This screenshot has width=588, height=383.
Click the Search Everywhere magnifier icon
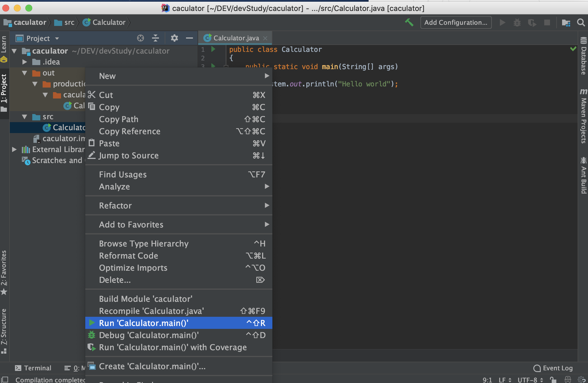[581, 22]
